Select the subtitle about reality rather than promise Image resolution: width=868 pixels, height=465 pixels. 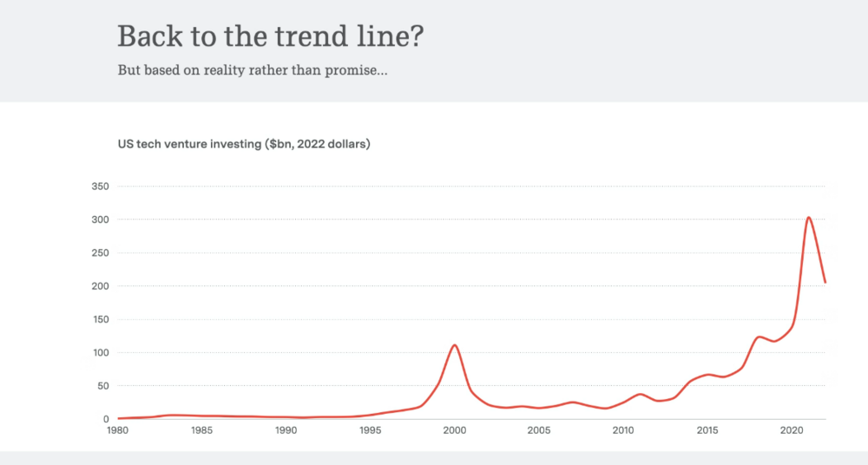point(253,70)
